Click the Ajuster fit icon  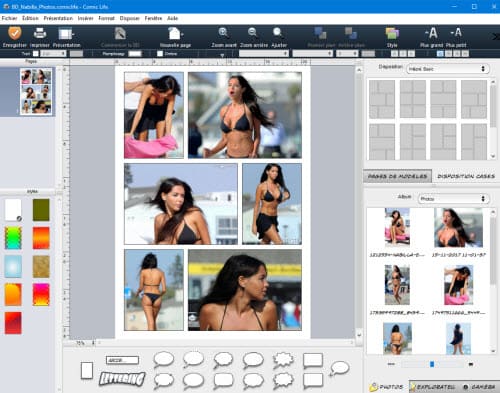(x=277, y=33)
